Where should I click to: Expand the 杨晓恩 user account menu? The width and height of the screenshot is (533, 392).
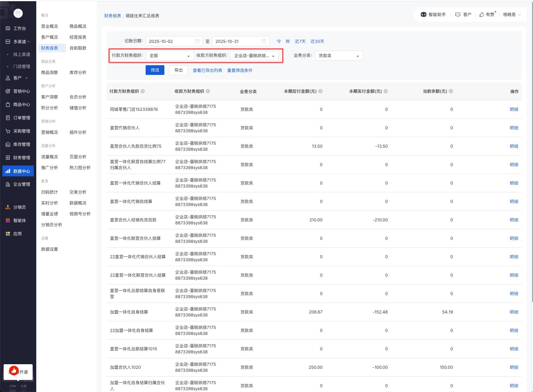(x=512, y=14)
